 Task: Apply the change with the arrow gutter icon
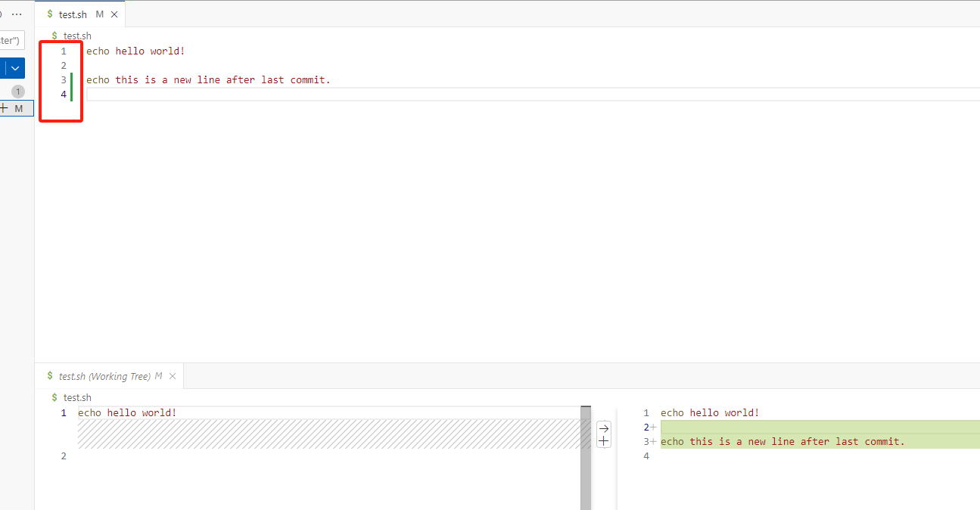click(603, 428)
